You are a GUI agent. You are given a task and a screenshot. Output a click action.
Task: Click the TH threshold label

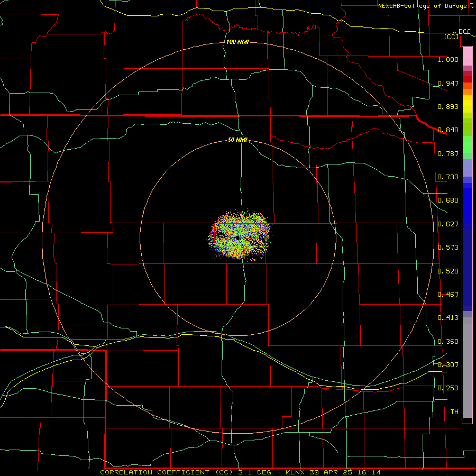click(454, 412)
